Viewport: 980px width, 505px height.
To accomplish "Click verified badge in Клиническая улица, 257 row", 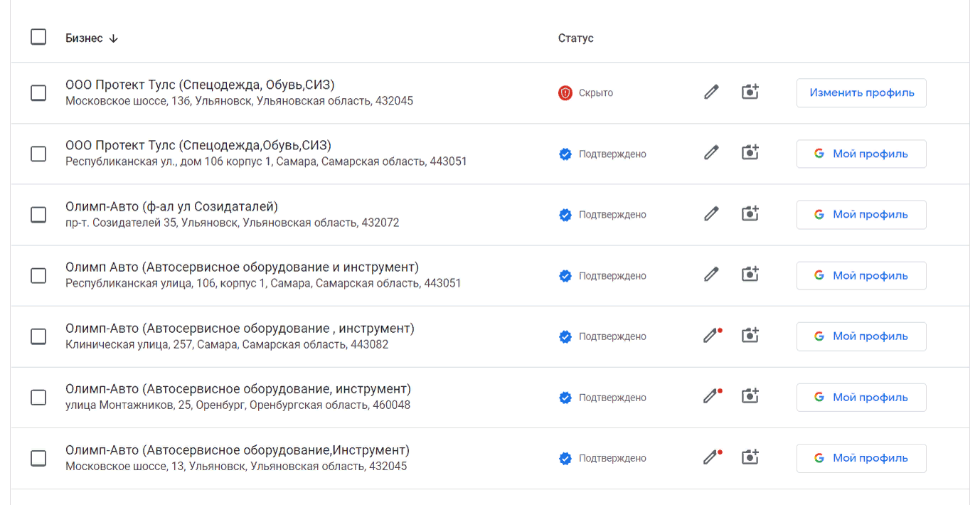I will (565, 336).
